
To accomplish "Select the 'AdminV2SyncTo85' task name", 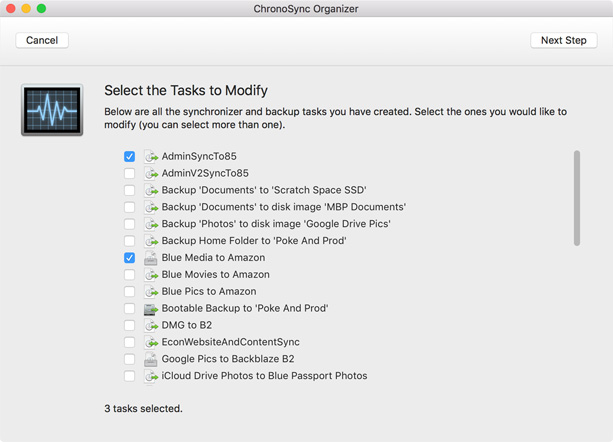I will point(205,173).
